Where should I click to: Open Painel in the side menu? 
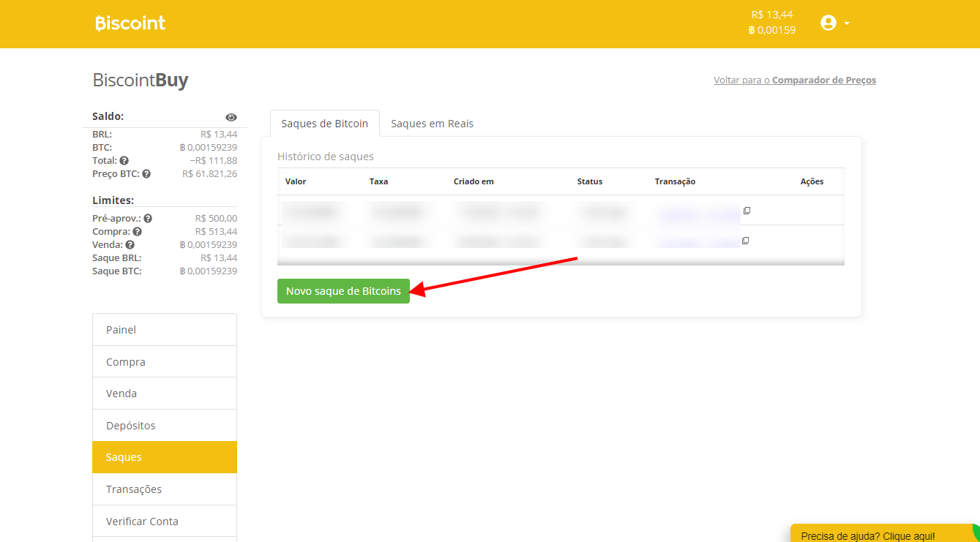coord(165,330)
